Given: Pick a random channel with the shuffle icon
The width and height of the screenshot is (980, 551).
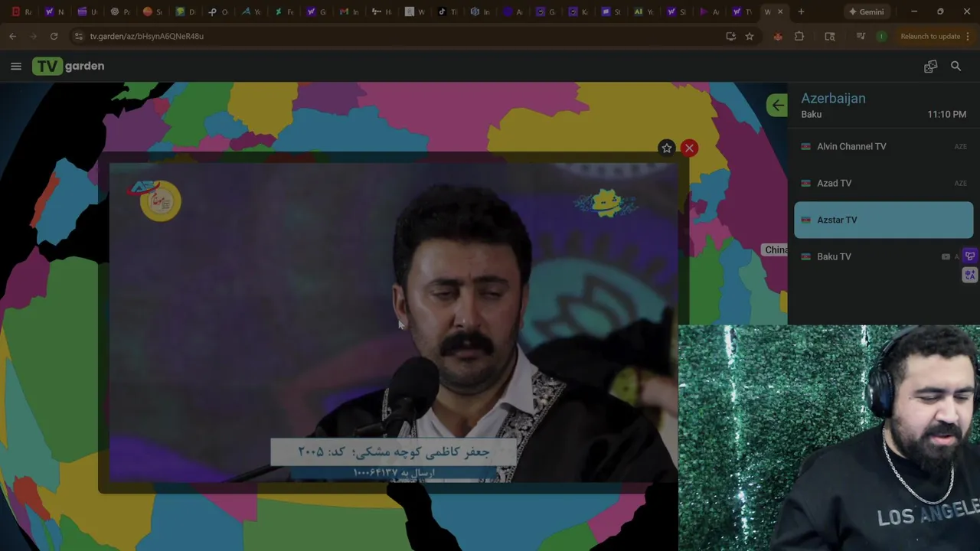Looking at the screenshot, I should pos(930,67).
